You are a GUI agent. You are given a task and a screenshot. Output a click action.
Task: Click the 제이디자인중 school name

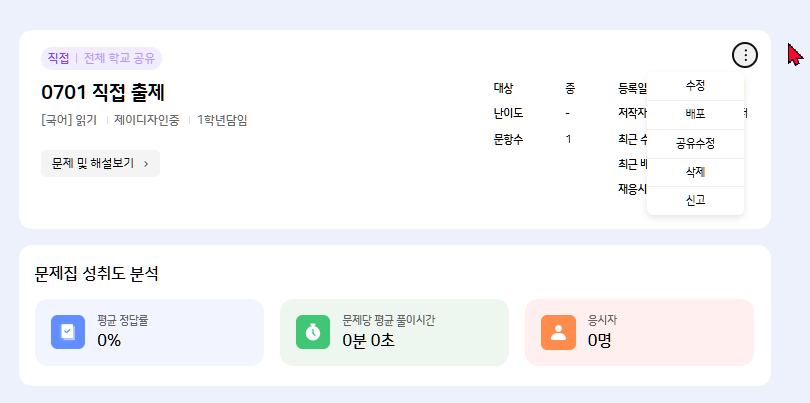click(x=147, y=120)
